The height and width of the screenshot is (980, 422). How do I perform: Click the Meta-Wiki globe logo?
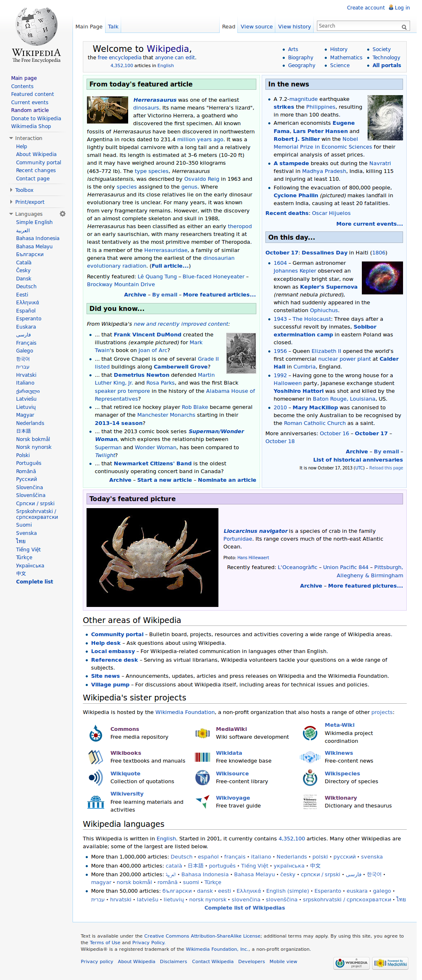[x=310, y=733]
